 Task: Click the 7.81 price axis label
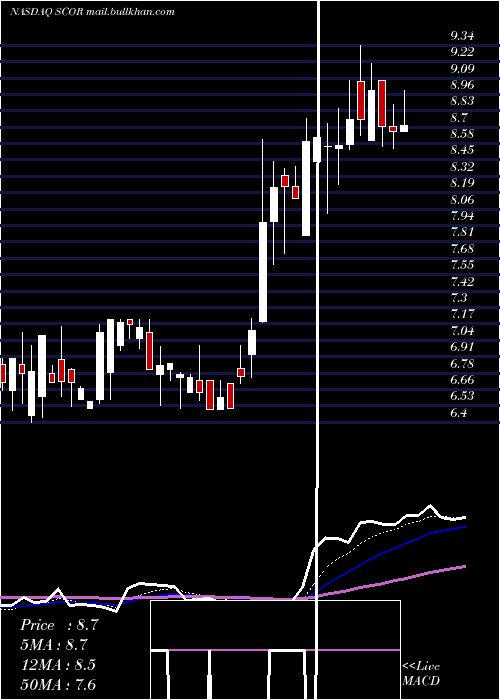click(462, 232)
